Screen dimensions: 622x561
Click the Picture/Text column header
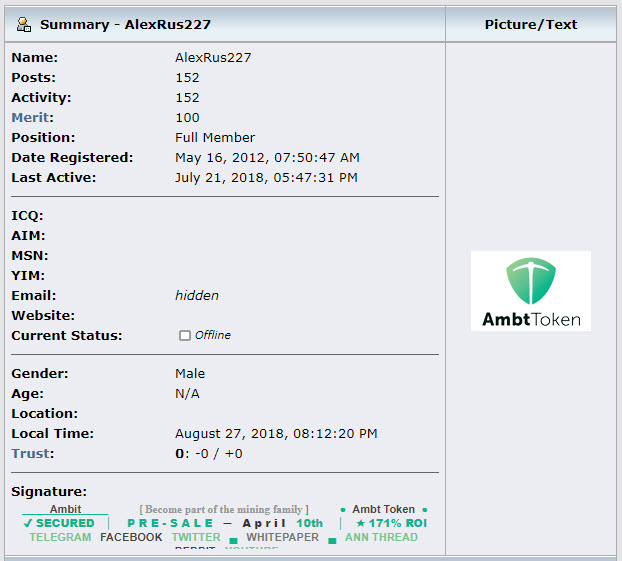(x=531, y=25)
